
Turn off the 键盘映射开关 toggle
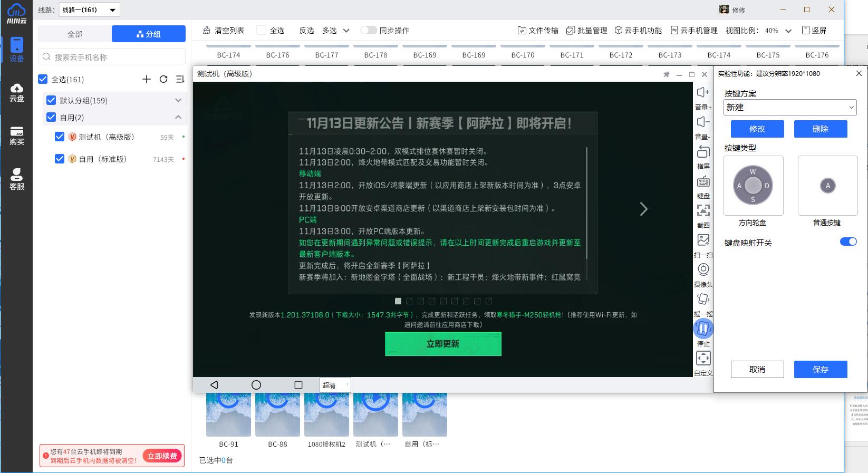(x=848, y=242)
